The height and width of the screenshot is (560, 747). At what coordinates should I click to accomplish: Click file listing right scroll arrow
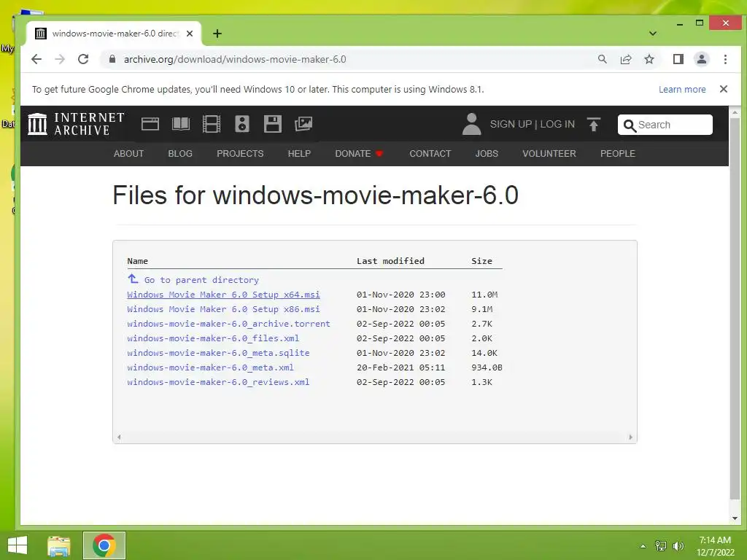[630, 437]
